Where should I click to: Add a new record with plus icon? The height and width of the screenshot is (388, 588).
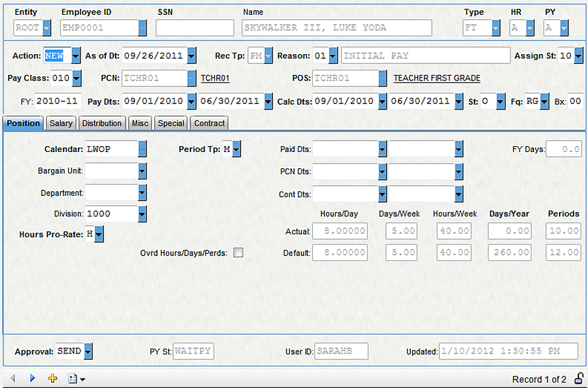pyautogui.click(x=53, y=379)
